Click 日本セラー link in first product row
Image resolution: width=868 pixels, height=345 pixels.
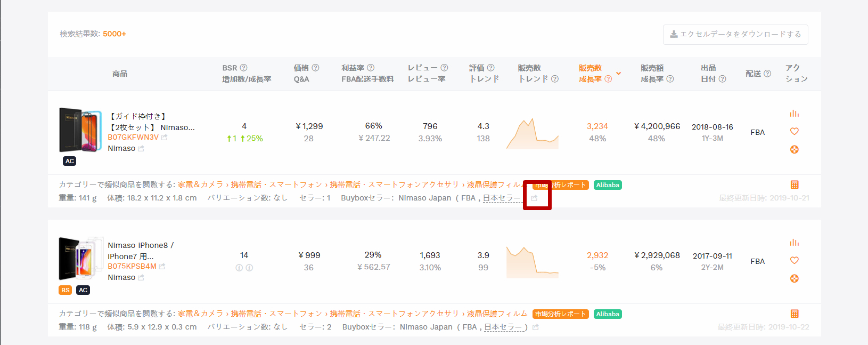(502, 198)
